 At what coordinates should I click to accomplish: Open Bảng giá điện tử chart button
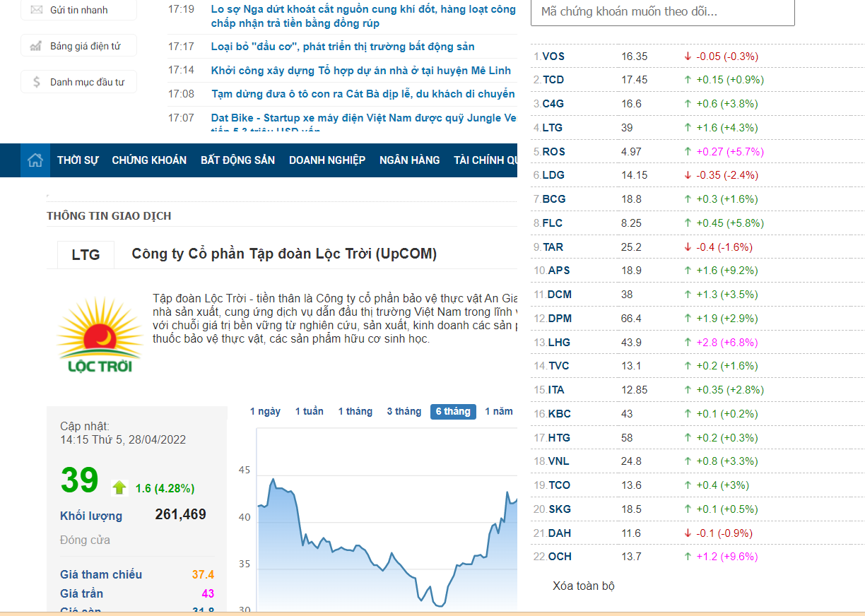pos(78,46)
